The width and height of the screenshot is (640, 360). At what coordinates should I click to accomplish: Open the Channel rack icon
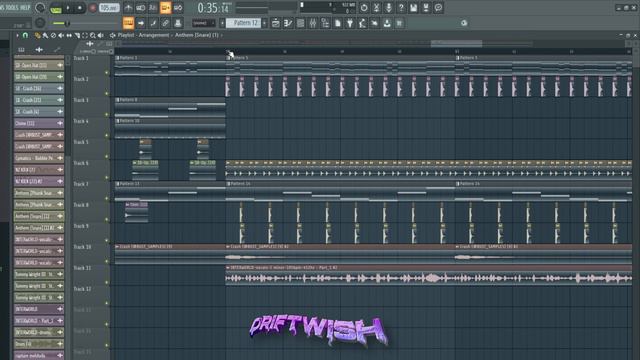click(301, 23)
